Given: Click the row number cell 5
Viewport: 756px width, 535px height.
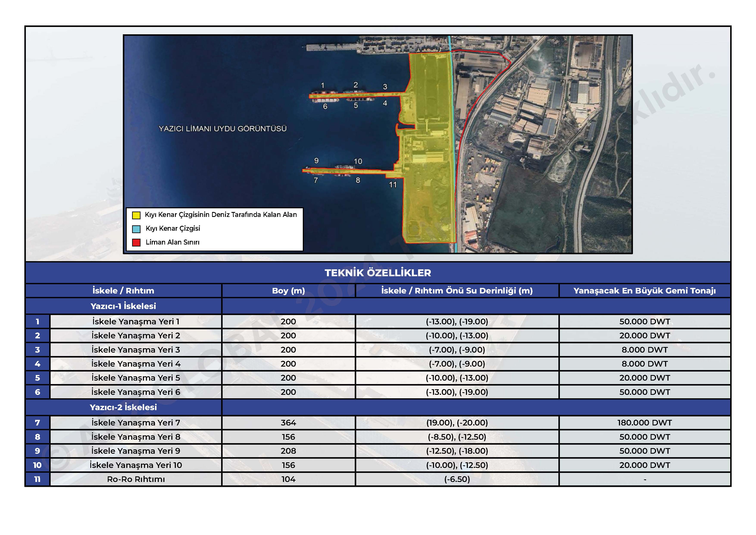Looking at the screenshot, I should point(37,378).
